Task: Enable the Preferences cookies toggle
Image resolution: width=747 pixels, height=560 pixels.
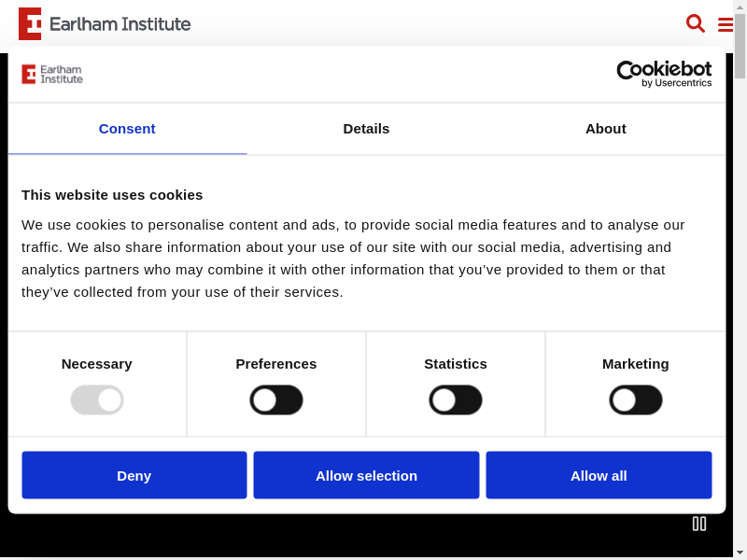Action: click(276, 400)
